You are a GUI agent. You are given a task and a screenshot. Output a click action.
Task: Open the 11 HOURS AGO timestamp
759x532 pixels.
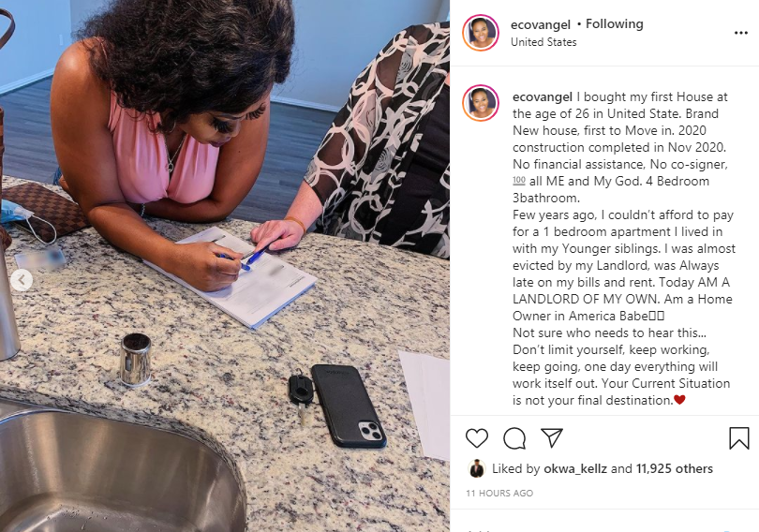[499, 493]
